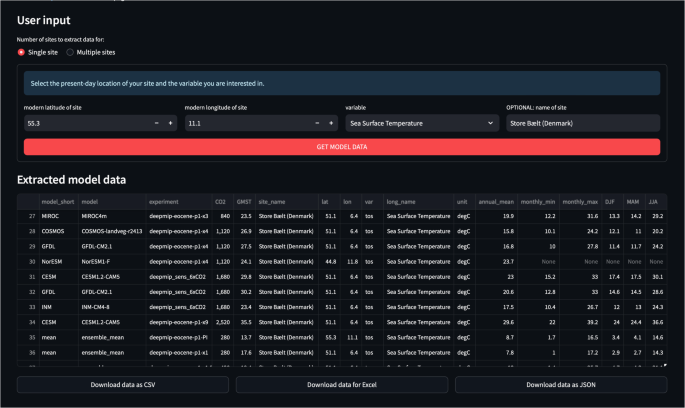
Task: Click row number 36
Action: 28,353
